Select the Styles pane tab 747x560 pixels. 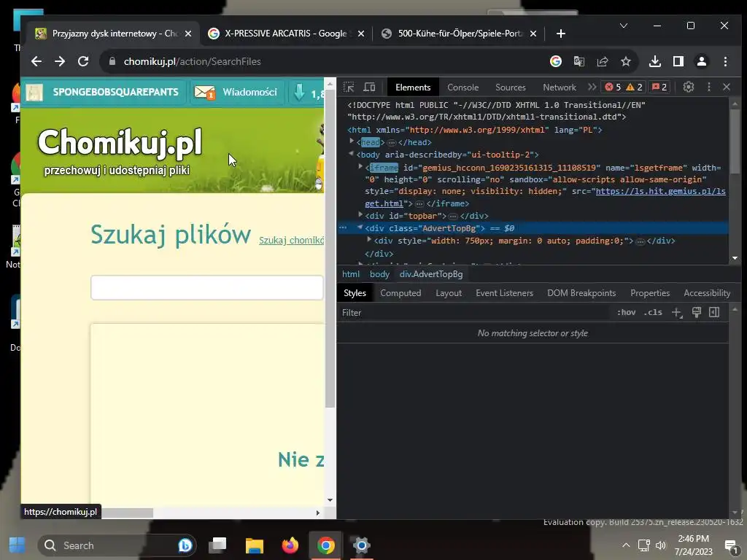click(355, 293)
